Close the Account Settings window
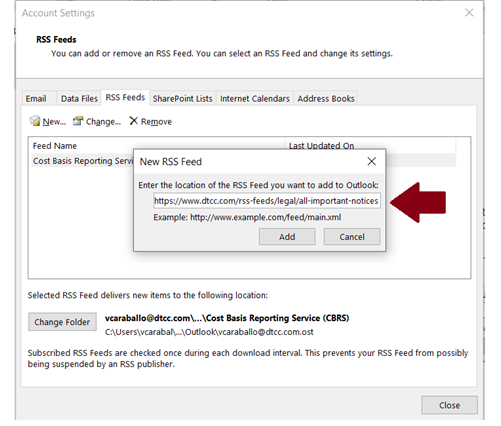The width and height of the screenshot is (501, 426). point(469,13)
